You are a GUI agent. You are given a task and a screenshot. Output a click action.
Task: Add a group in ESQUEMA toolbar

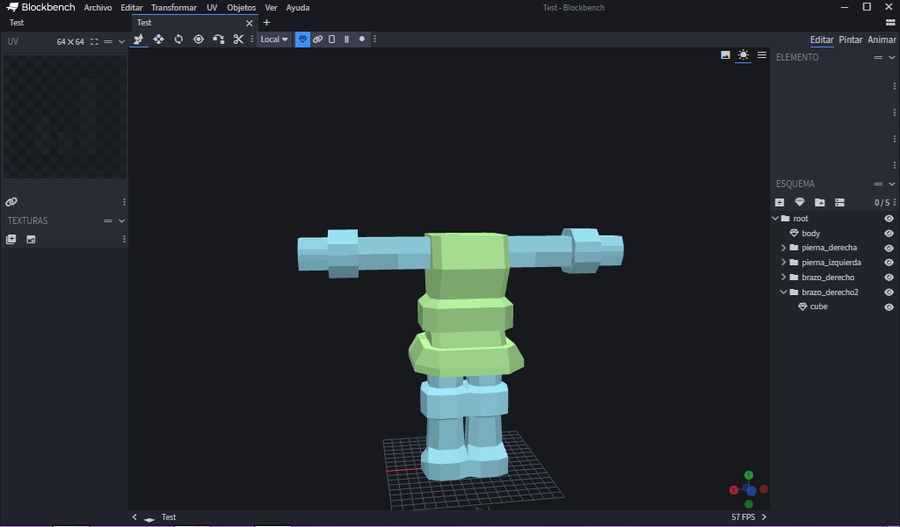tap(820, 202)
